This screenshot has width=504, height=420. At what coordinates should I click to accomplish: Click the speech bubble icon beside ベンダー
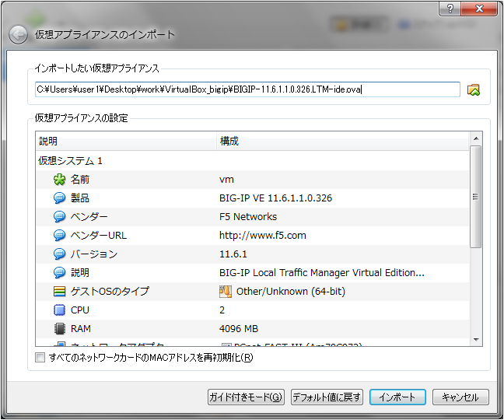pos(59,216)
